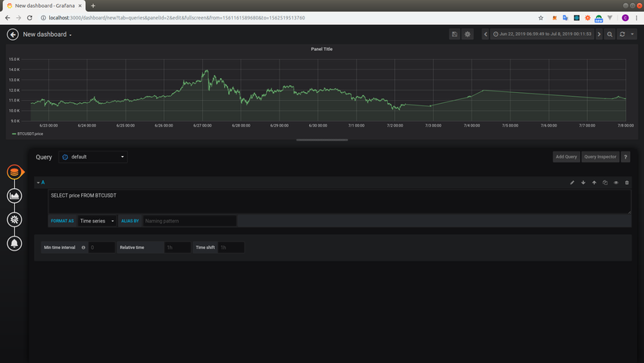Open the Alert tab bell icon
The height and width of the screenshot is (363, 644).
pyautogui.click(x=14, y=244)
